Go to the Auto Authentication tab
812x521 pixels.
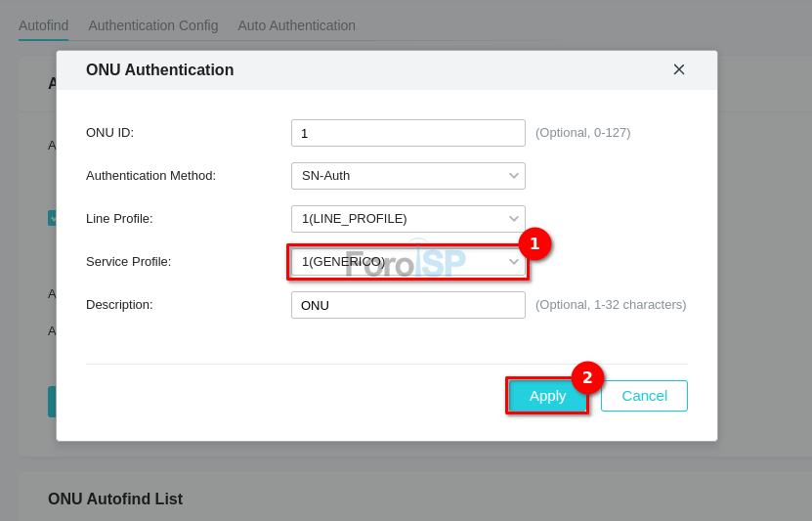click(296, 25)
